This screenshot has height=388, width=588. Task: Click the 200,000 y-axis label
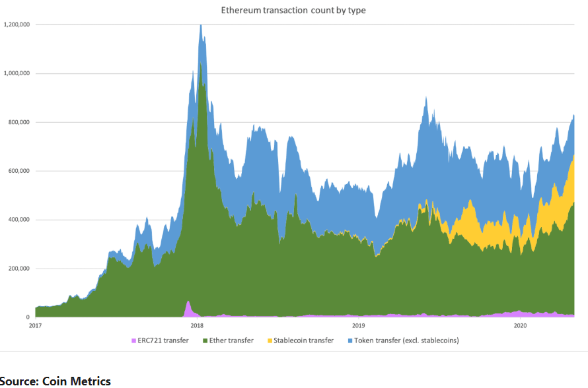click(x=19, y=269)
